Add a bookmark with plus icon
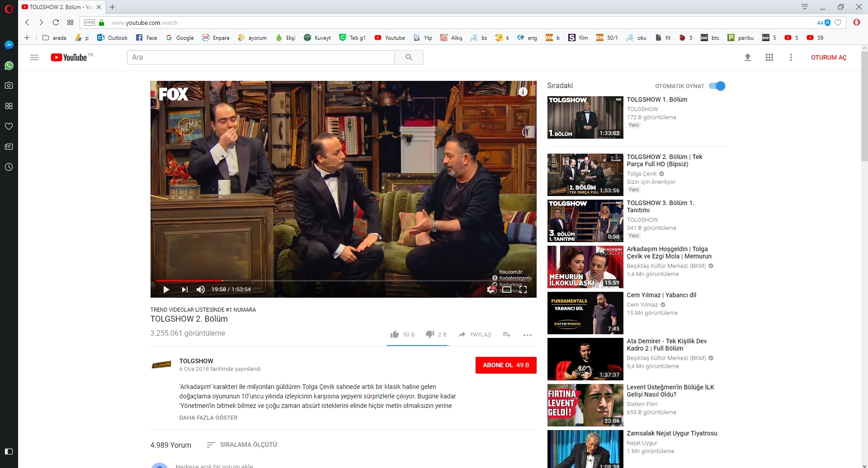The width and height of the screenshot is (868, 468). (27, 38)
